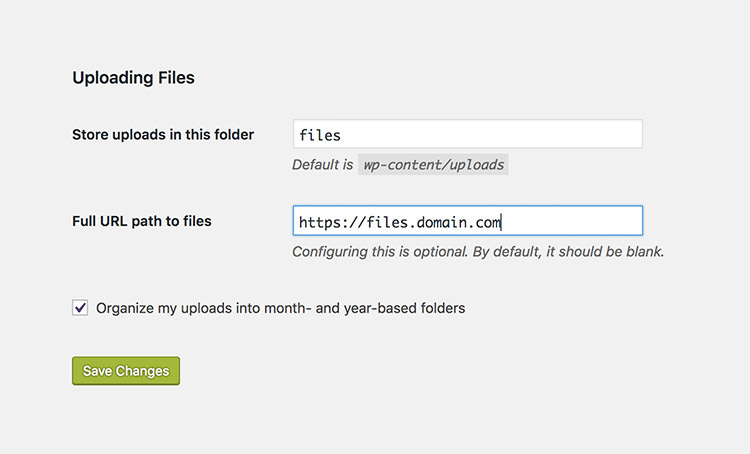Click the month- and year-based folders phrase
750x454 pixels.
(x=364, y=308)
